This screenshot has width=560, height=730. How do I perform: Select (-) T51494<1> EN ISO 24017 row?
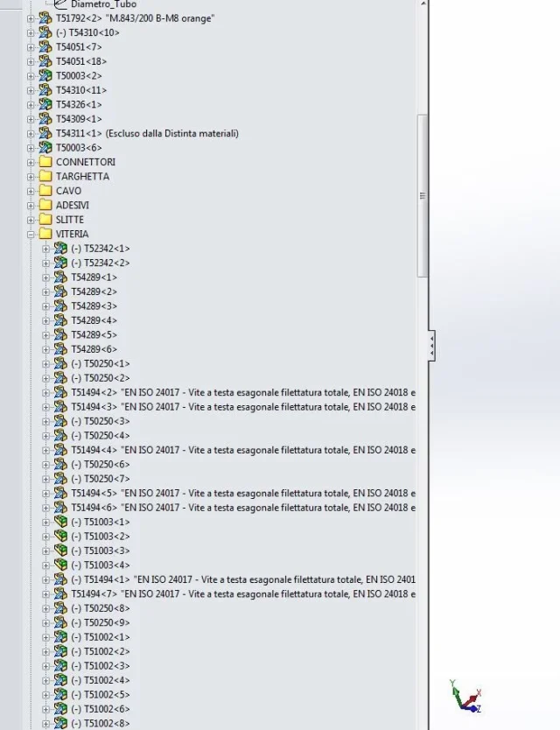pos(243,579)
